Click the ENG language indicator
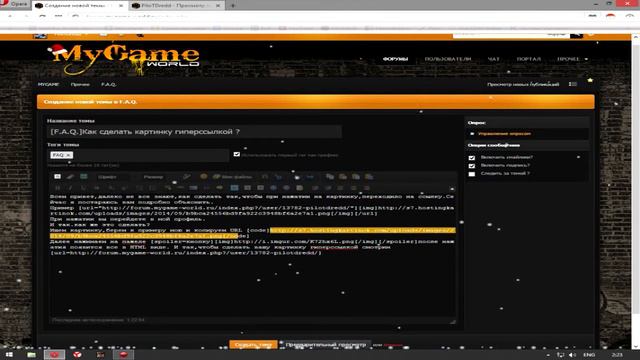This screenshot has height=360, width=640. (589, 355)
